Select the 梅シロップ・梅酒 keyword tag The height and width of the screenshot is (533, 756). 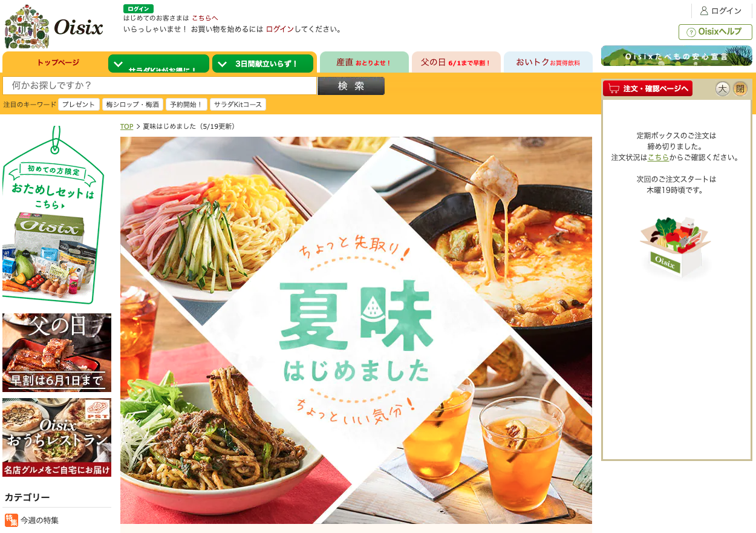pyautogui.click(x=132, y=105)
